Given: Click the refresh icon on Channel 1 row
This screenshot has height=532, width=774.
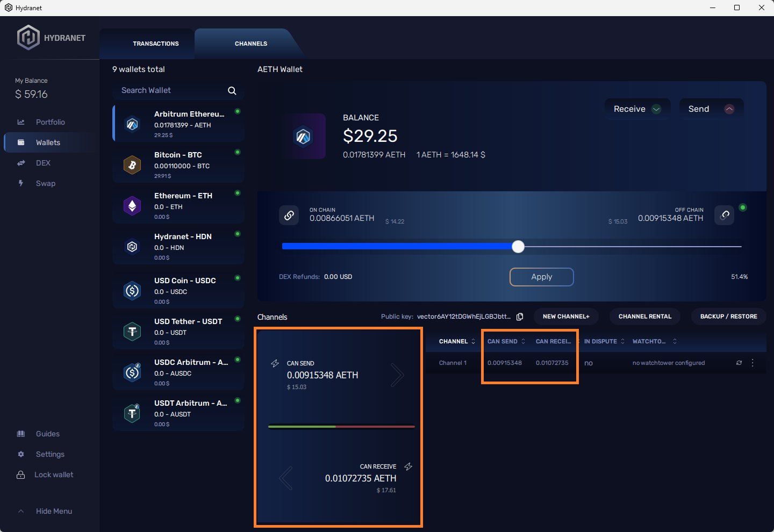Looking at the screenshot, I should (x=739, y=363).
